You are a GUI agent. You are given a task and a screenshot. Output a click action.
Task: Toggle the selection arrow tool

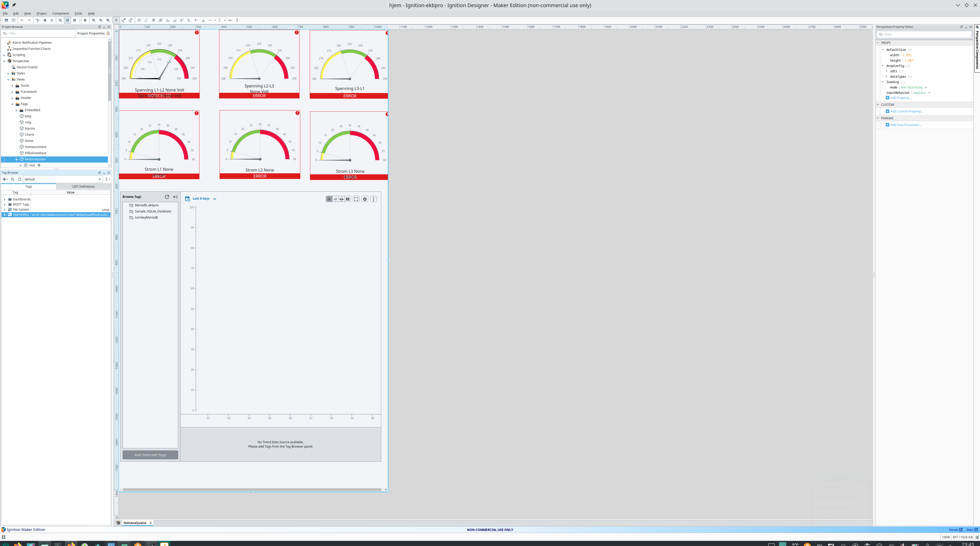tap(116, 20)
